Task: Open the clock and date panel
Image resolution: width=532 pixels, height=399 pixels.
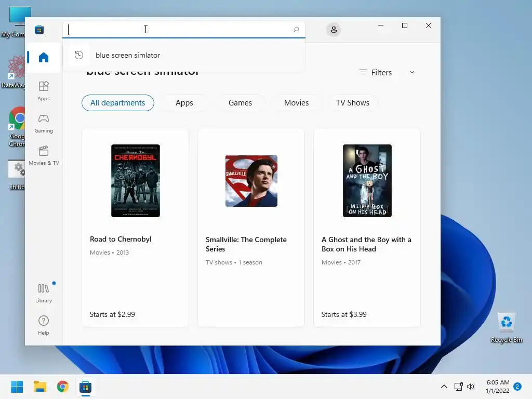Action: point(497,387)
